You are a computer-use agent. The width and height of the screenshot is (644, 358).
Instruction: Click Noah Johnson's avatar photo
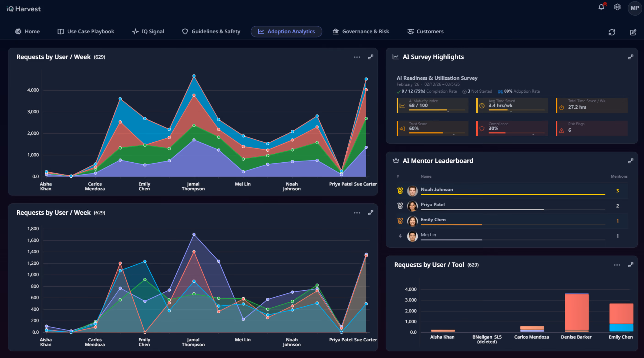(413, 191)
